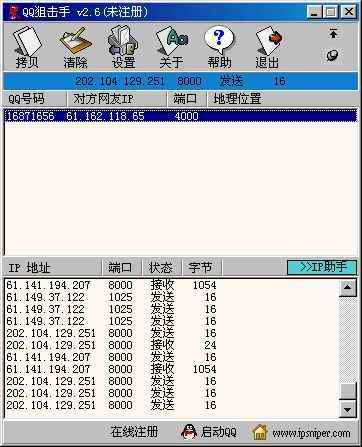This screenshot has height=447, width=362.
Task: Click the stay-on-top arrow icon
Action: point(333,33)
